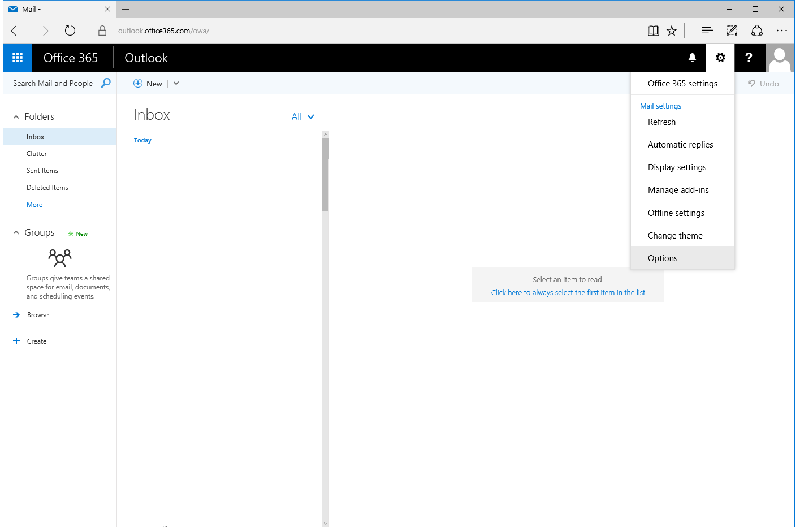Screen dimensions: 800x532
Task: Click the account profile avatar
Action: [x=780, y=57]
